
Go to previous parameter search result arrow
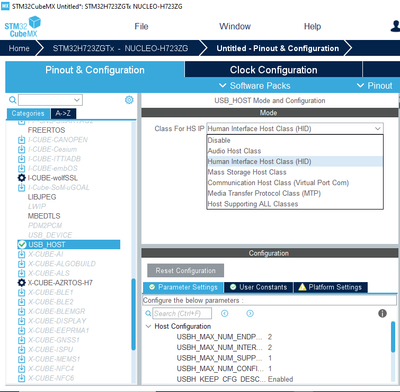click(x=225, y=313)
